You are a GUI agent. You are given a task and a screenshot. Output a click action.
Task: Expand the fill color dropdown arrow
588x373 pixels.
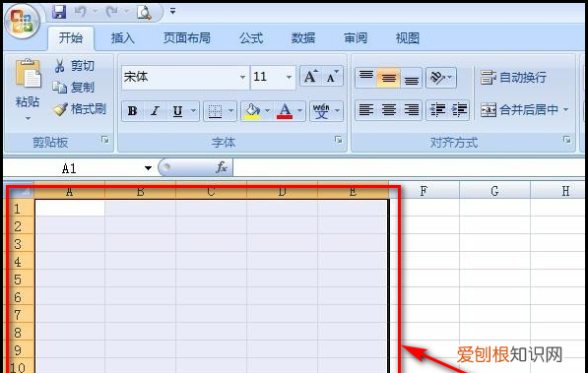click(267, 111)
